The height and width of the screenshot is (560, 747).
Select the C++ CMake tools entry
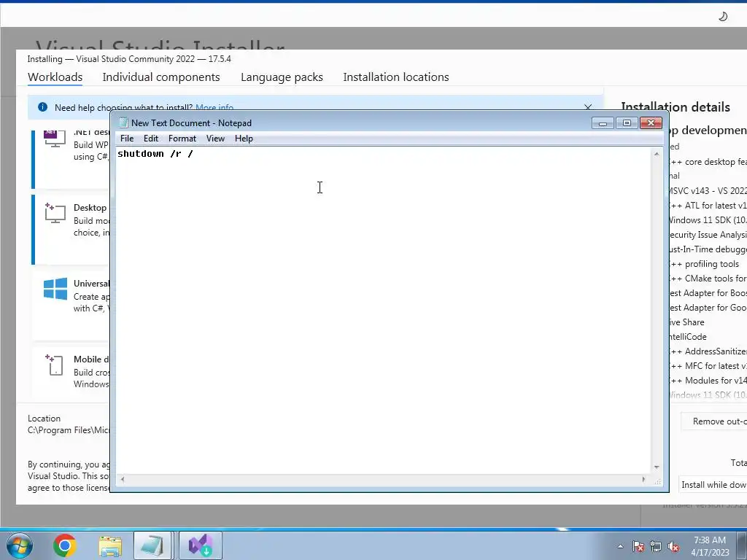coord(708,279)
